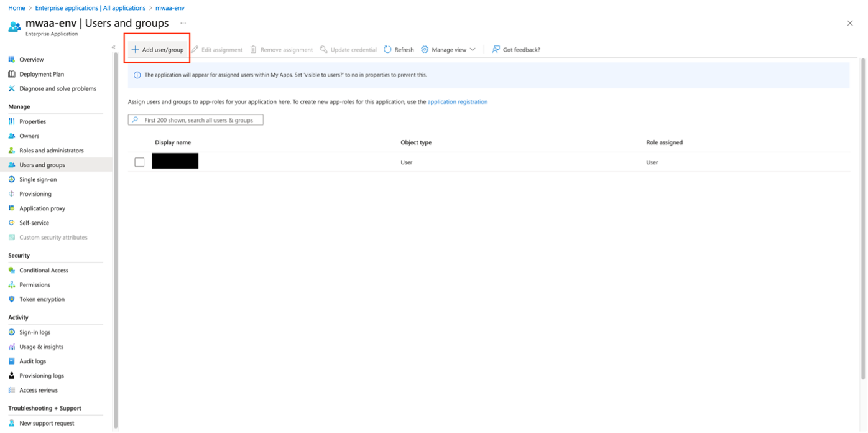Close the Users and groups blade
The image size is (868, 433).
850,23
